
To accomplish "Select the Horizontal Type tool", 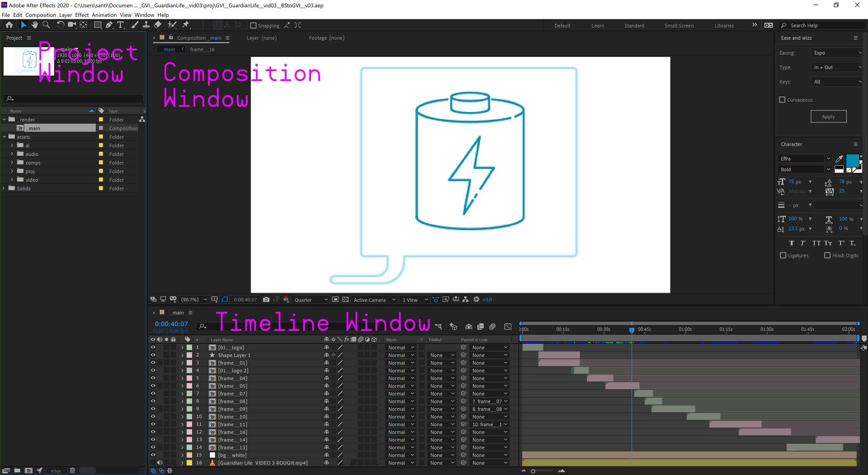I will [x=120, y=25].
